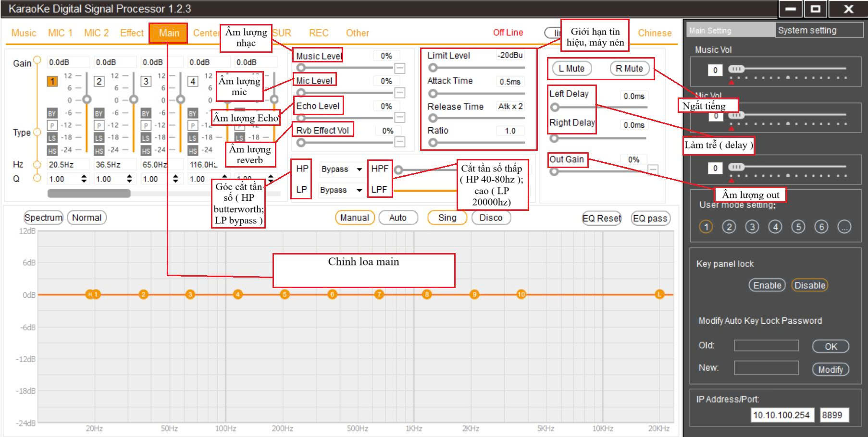Click minus box beside Out Gain slider
The width and height of the screenshot is (868, 437).
(x=653, y=170)
